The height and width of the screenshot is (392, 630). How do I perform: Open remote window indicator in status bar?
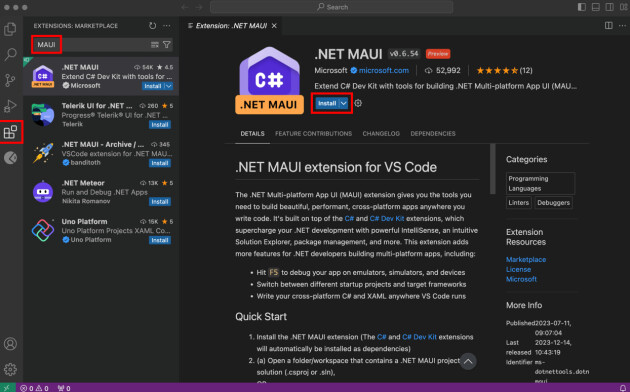(8, 388)
